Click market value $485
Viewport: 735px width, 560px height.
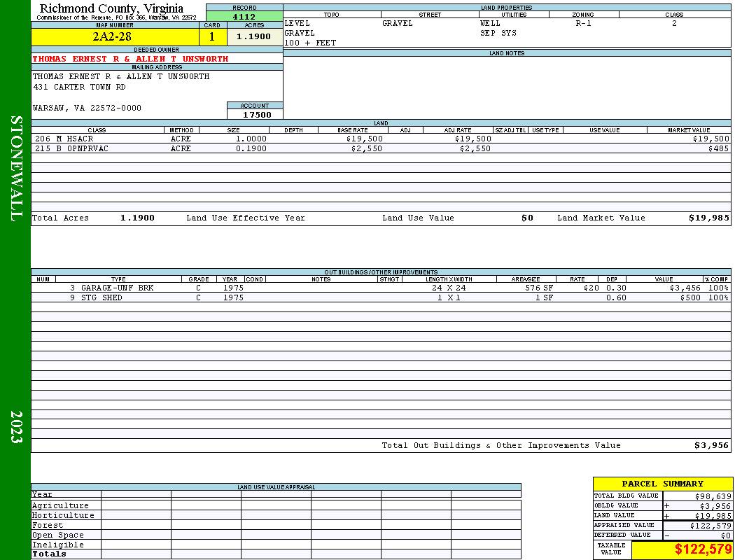pyautogui.click(x=719, y=148)
